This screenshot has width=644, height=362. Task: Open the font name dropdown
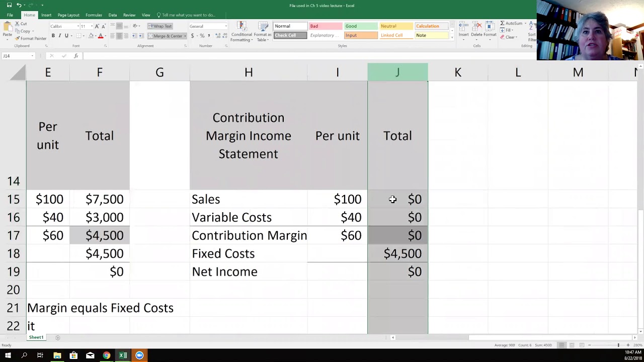[x=77, y=26]
